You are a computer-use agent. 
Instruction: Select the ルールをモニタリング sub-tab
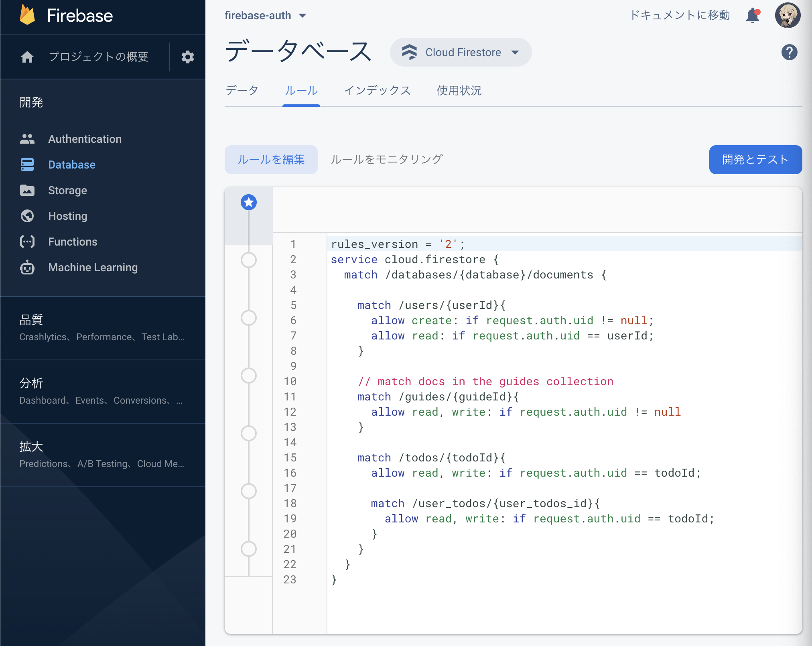386,160
